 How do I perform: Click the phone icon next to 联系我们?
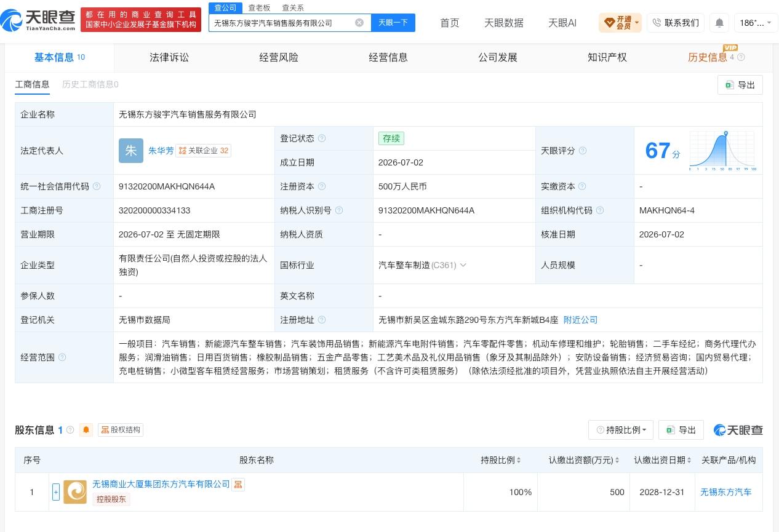coord(657,23)
